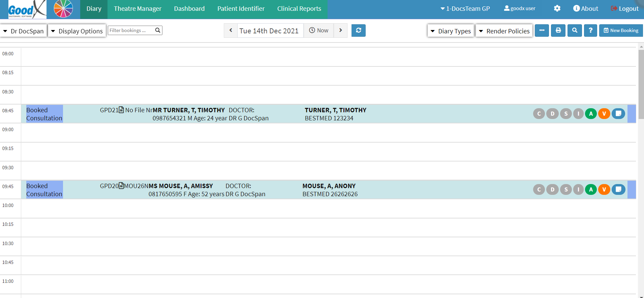Open the settings gear icon
644x298 pixels.
click(x=557, y=8)
